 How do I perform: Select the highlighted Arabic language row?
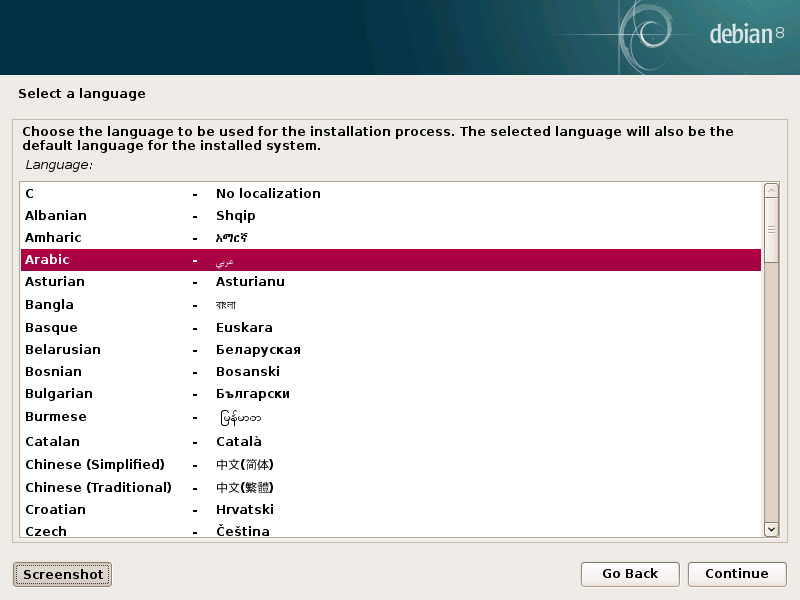(390, 260)
